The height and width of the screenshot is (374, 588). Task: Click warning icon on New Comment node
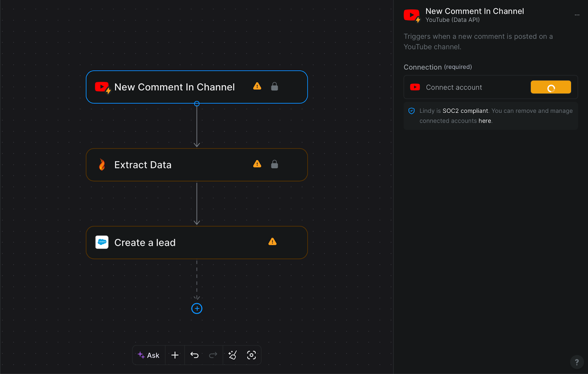pos(257,86)
